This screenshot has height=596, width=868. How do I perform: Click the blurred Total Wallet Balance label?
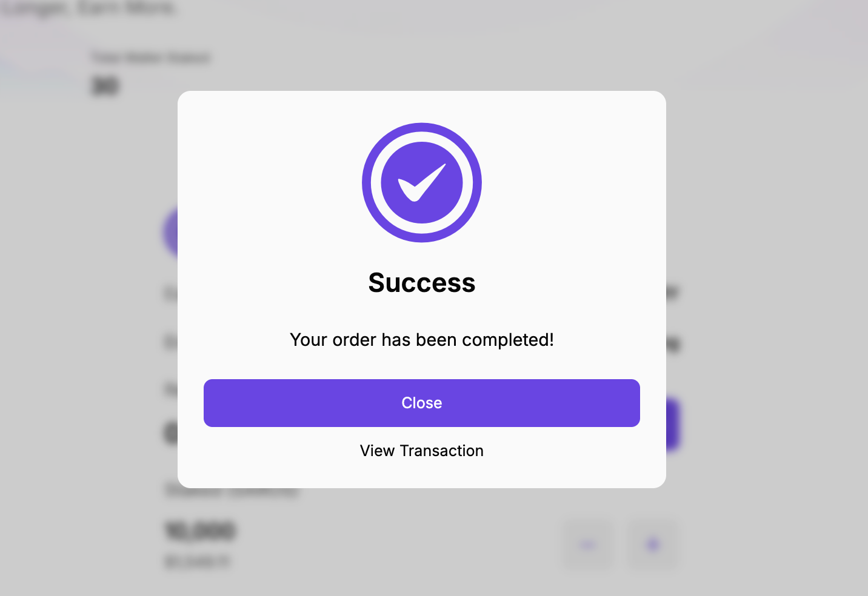point(150,58)
